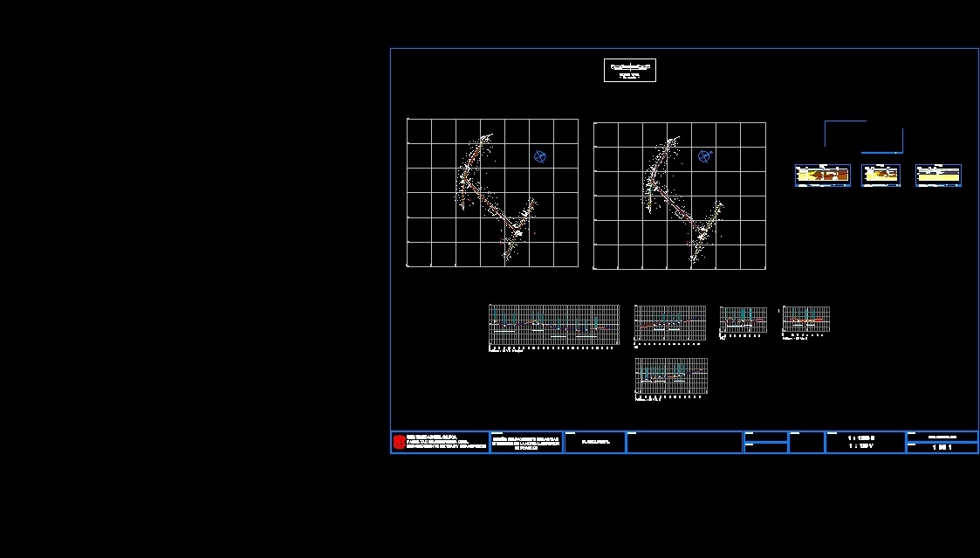Screen dimensions: 980x558
Task: Click the middle stratigraphy legend box
Action: click(881, 175)
